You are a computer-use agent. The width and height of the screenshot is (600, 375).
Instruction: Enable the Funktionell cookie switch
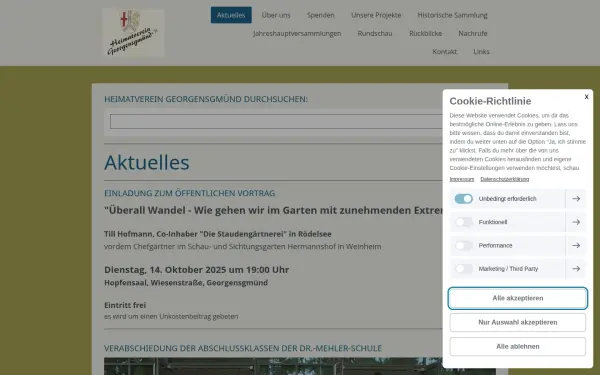[x=463, y=222]
